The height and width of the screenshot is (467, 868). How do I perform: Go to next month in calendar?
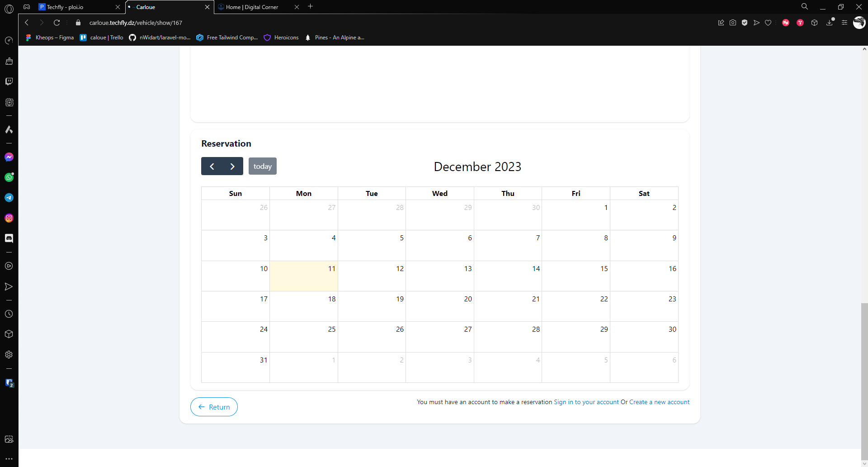tap(232, 167)
